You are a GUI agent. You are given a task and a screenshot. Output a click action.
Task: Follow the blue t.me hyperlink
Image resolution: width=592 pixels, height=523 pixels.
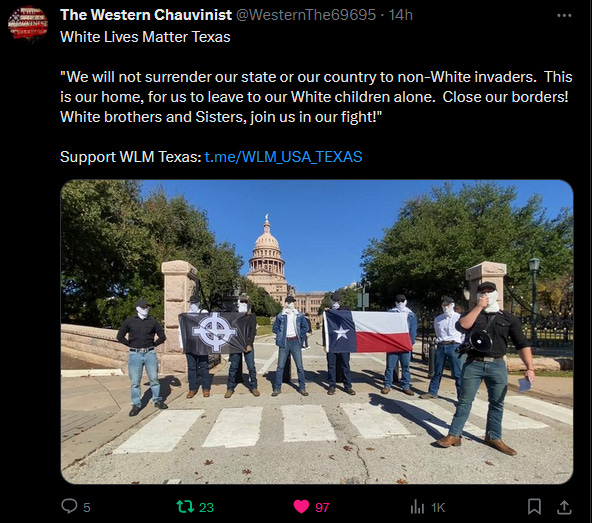[283, 157]
